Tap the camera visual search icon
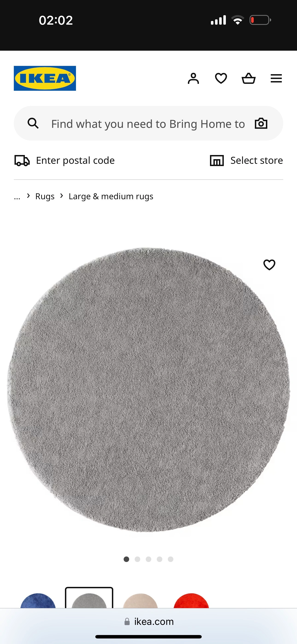The height and width of the screenshot is (644, 297). coord(261,123)
